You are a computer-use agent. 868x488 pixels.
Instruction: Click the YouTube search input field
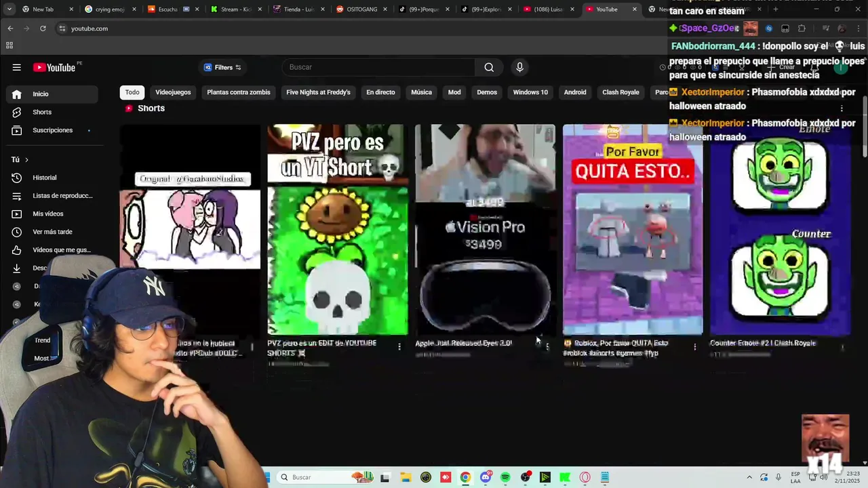pos(379,67)
